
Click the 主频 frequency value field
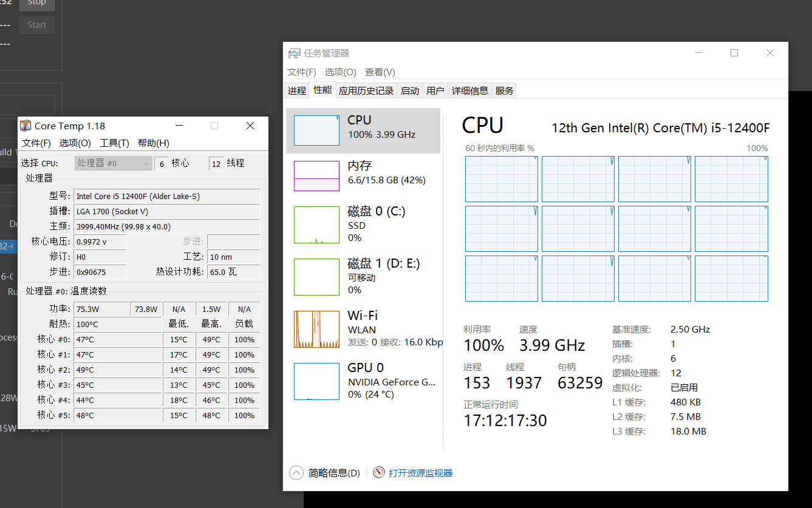tap(166, 226)
